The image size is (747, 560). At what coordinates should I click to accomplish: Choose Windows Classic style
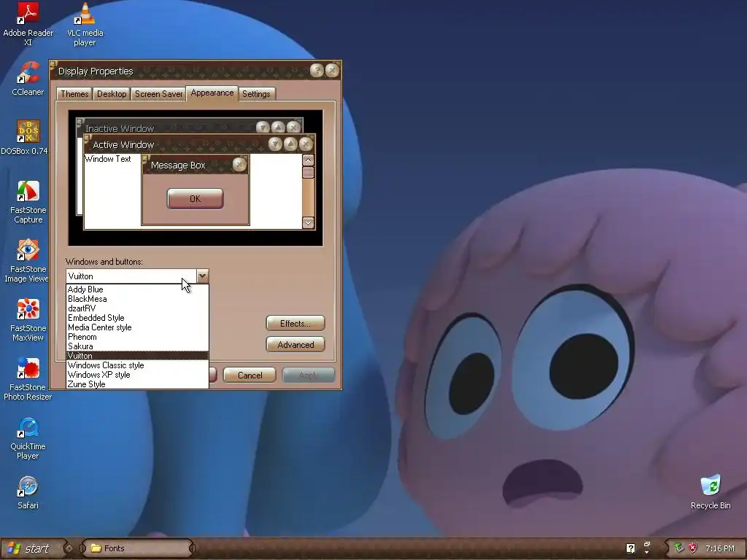(x=137, y=365)
